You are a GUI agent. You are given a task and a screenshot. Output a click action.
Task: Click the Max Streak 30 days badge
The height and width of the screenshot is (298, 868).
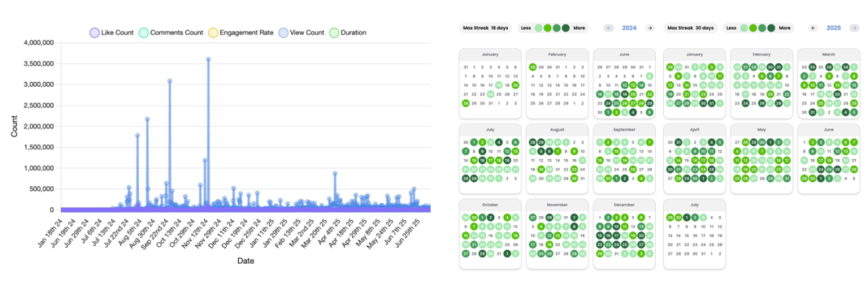pos(690,27)
